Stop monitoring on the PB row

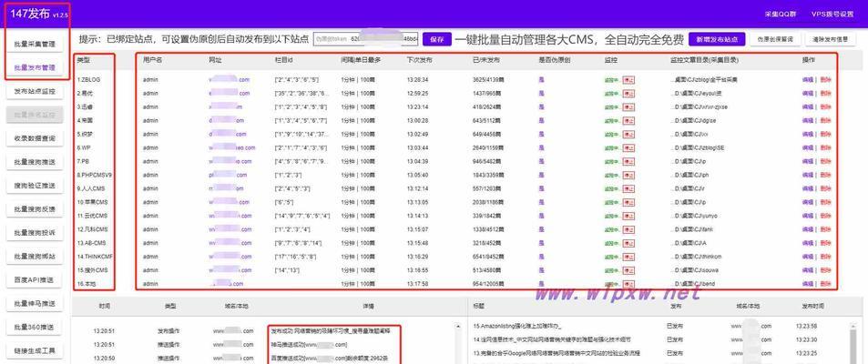click(x=628, y=162)
